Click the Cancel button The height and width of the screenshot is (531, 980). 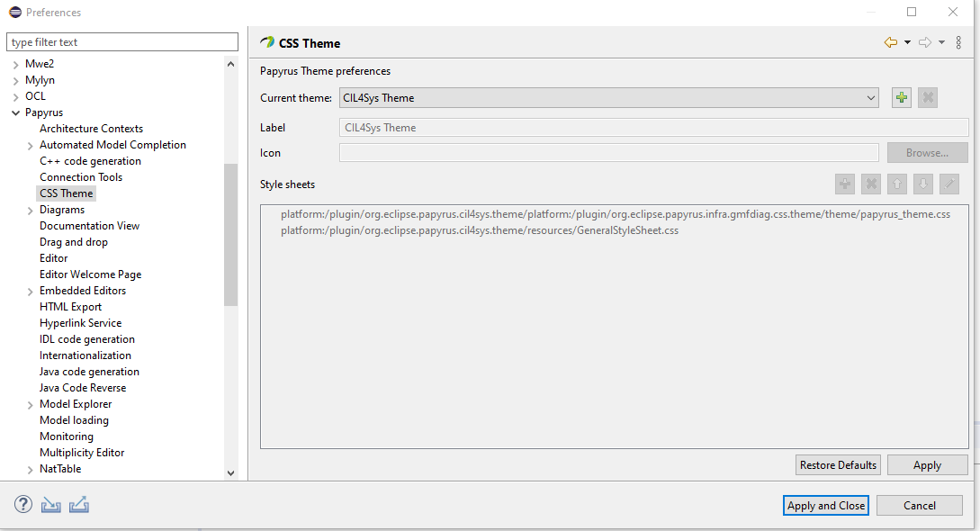tap(920, 506)
